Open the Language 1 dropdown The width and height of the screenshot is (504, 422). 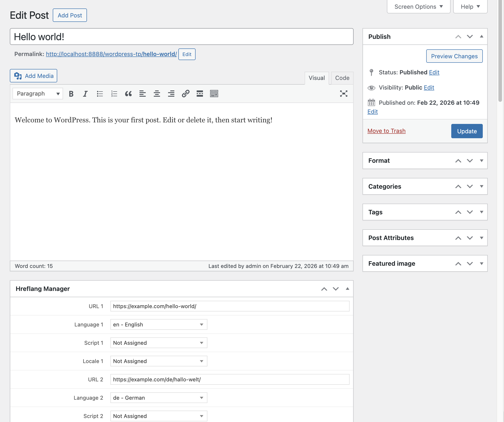[x=158, y=324]
